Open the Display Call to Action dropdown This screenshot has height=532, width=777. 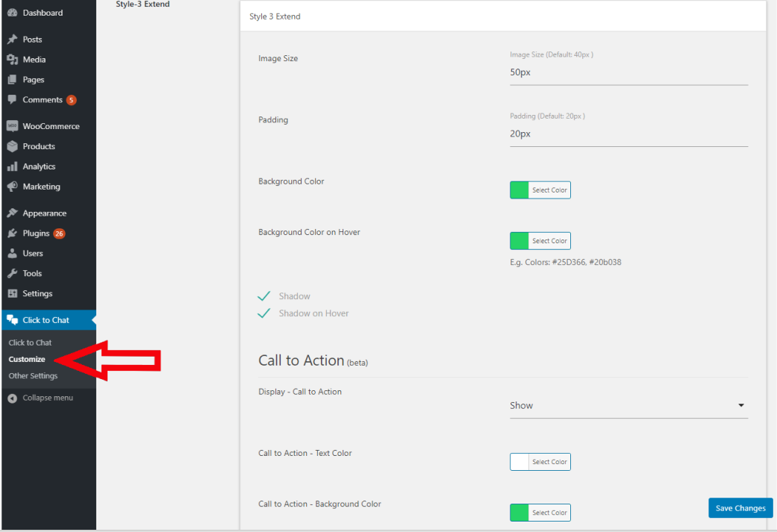point(628,405)
